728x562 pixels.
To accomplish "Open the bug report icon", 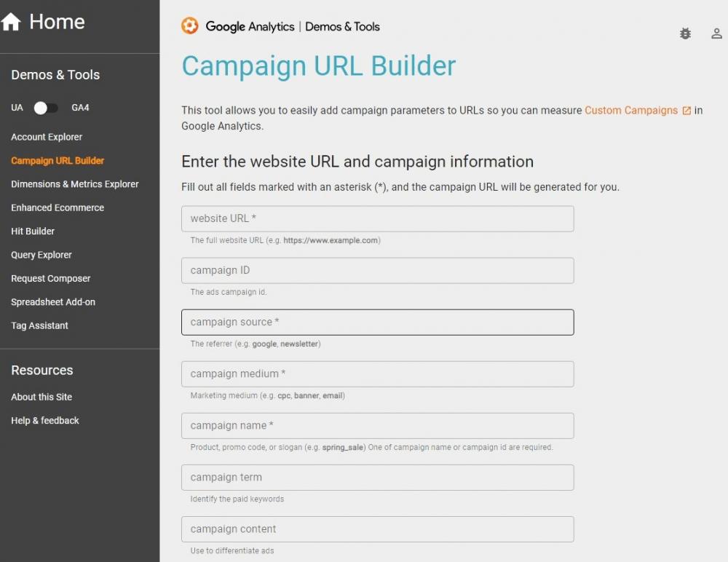I will pos(685,33).
